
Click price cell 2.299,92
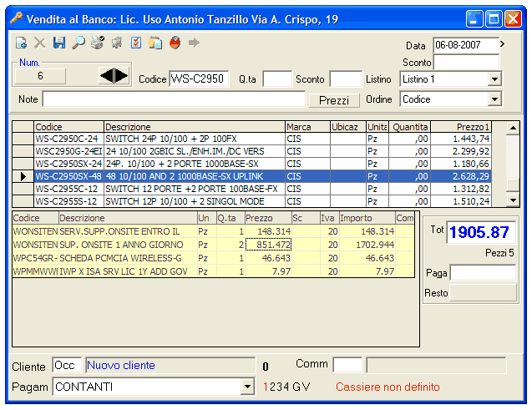461,151
